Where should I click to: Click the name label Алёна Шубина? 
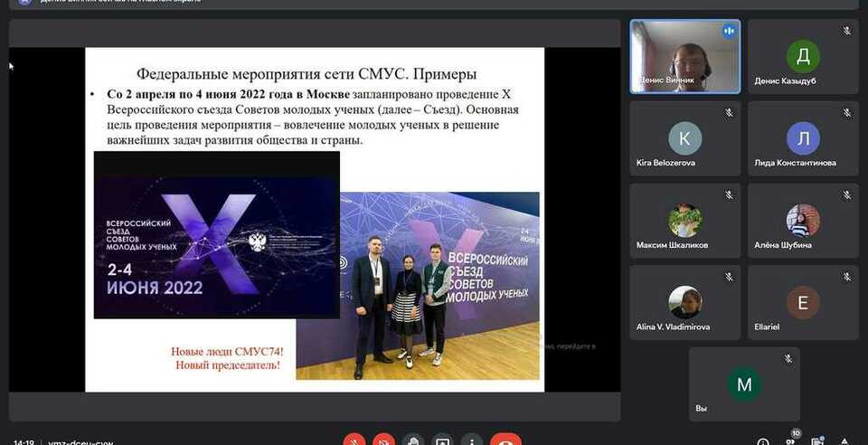783,244
